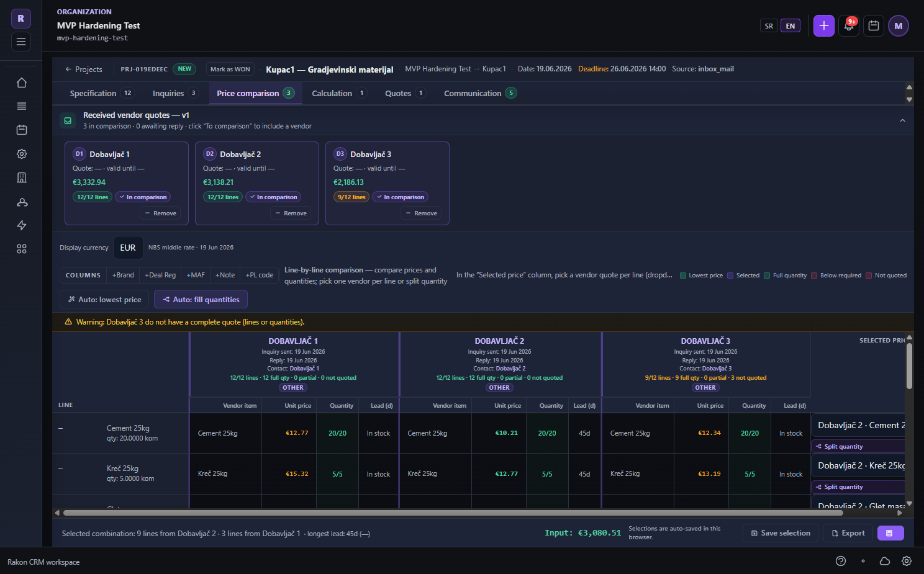Toggle the +PL code column

pos(259,275)
